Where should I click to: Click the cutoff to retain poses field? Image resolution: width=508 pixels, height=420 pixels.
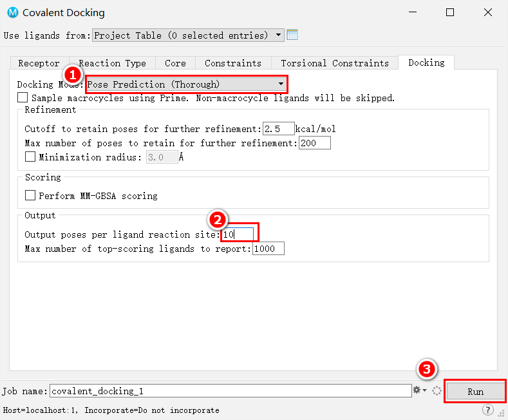tap(278, 129)
